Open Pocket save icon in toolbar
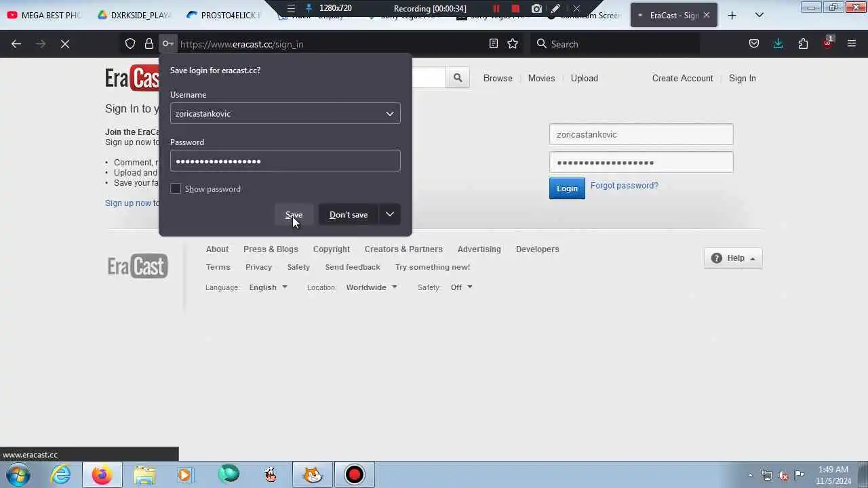The image size is (868, 488). pyautogui.click(x=754, y=44)
